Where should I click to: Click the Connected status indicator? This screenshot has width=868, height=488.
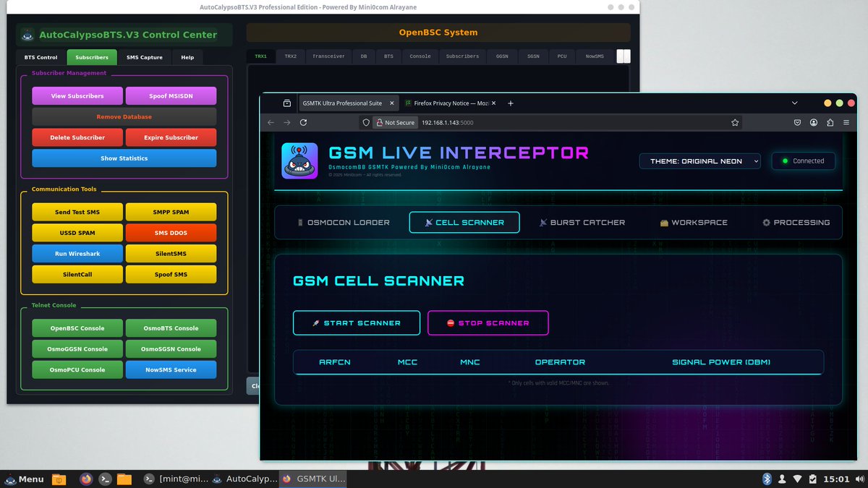[803, 161]
